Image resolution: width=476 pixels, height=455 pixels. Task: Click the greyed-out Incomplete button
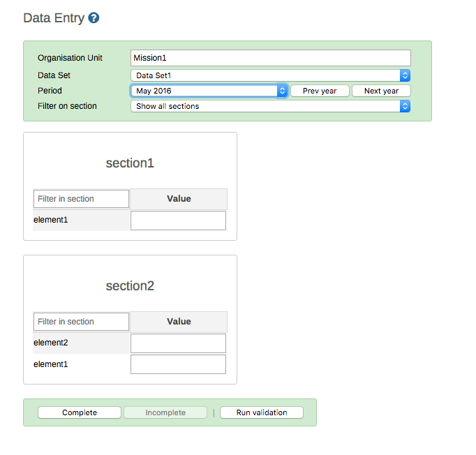tap(165, 412)
